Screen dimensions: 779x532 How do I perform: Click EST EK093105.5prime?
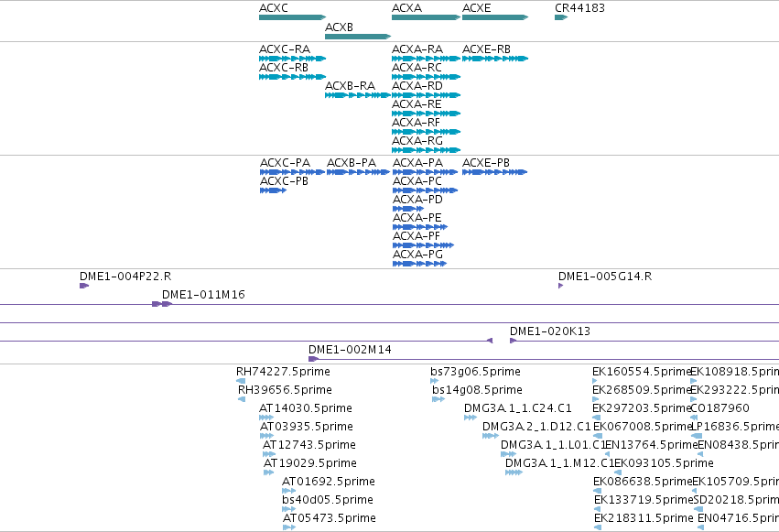[618, 472]
